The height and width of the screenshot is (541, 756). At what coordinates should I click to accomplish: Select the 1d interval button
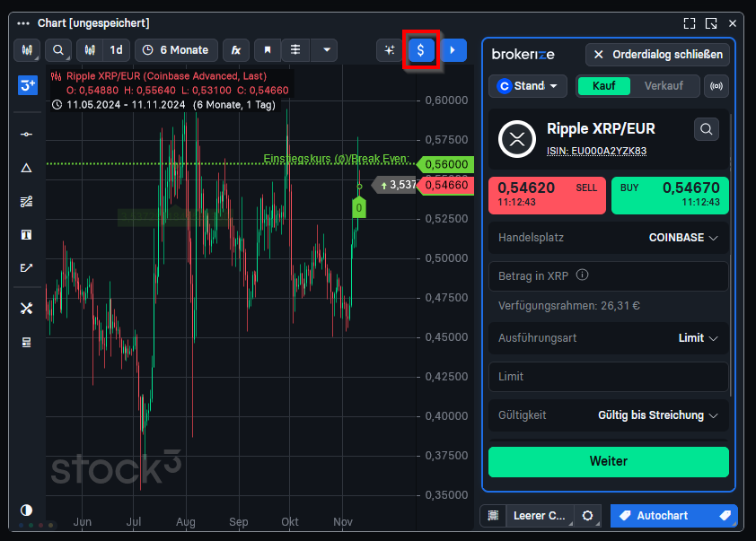(x=116, y=50)
